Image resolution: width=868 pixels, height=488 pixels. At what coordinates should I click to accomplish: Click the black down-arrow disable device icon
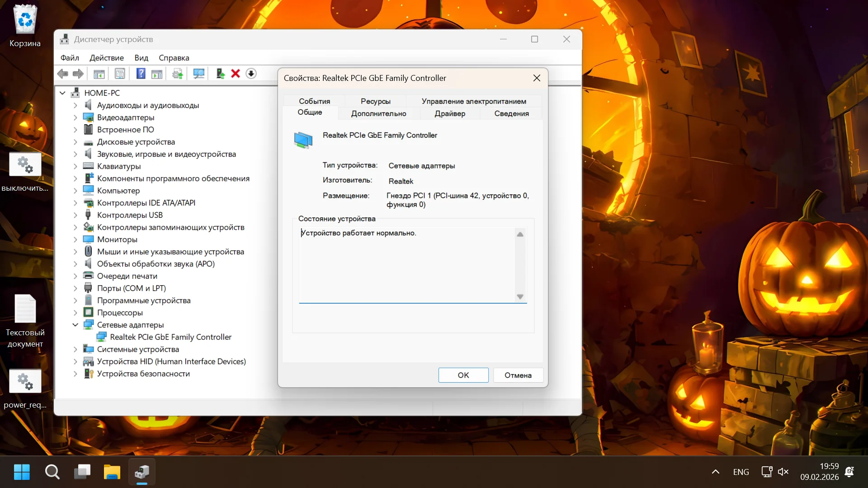251,74
